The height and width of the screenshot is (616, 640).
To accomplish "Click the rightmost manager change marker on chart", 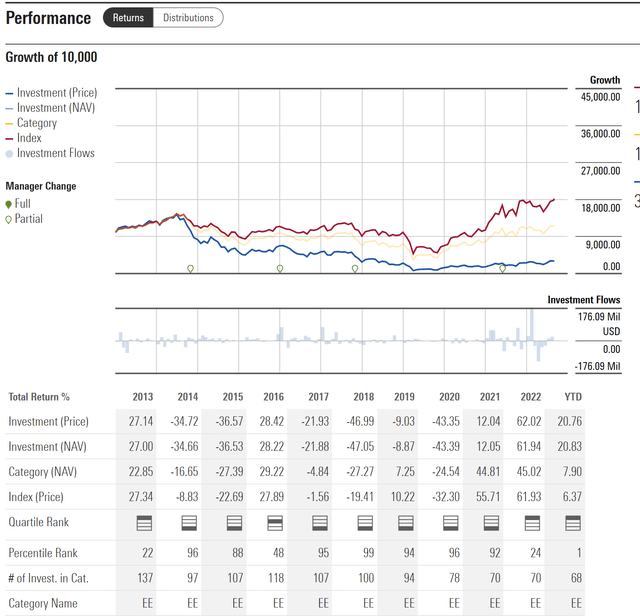I will [503, 268].
